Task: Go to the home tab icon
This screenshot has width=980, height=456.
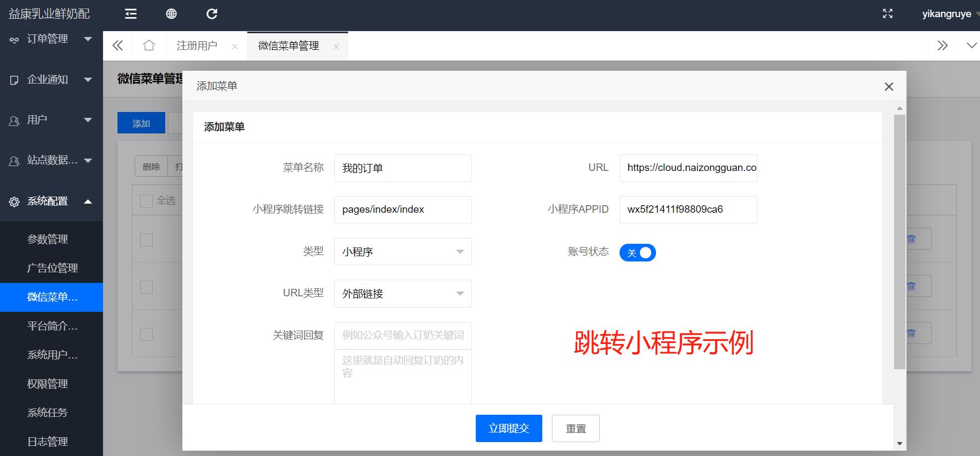Action: 149,46
